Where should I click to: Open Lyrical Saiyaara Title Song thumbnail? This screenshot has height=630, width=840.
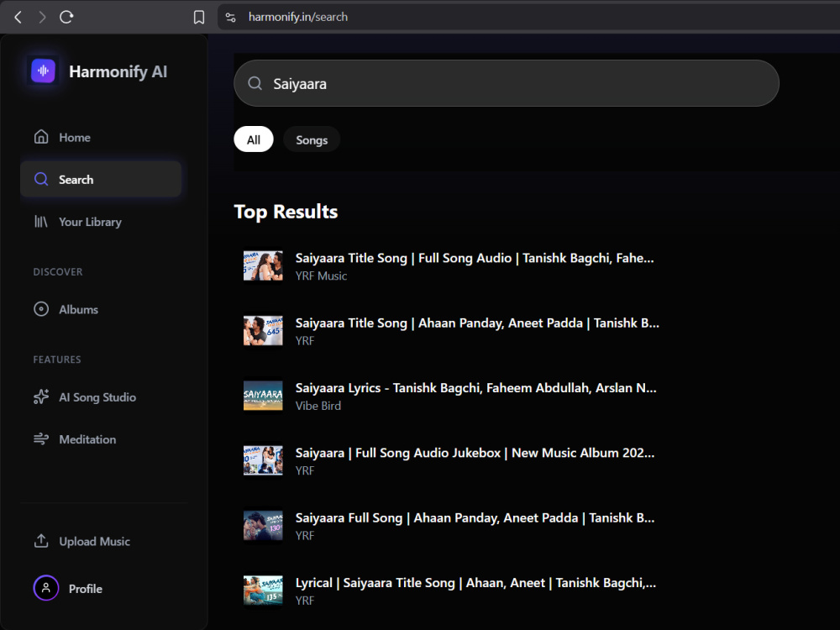(263, 591)
